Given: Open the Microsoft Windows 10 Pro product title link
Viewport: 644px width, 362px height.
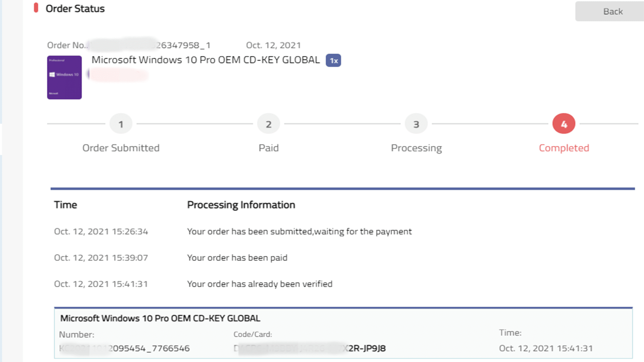Looking at the screenshot, I should (206, 60).
